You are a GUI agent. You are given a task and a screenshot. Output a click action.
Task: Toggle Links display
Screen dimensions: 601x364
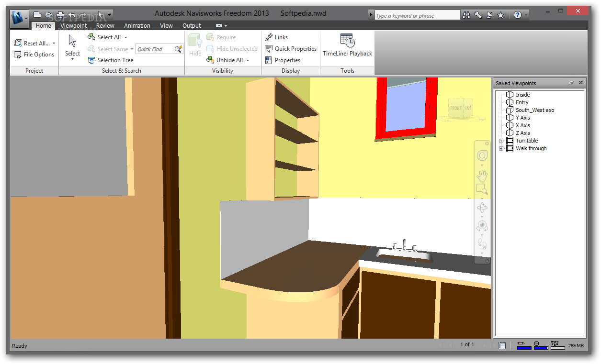point(276,37)
